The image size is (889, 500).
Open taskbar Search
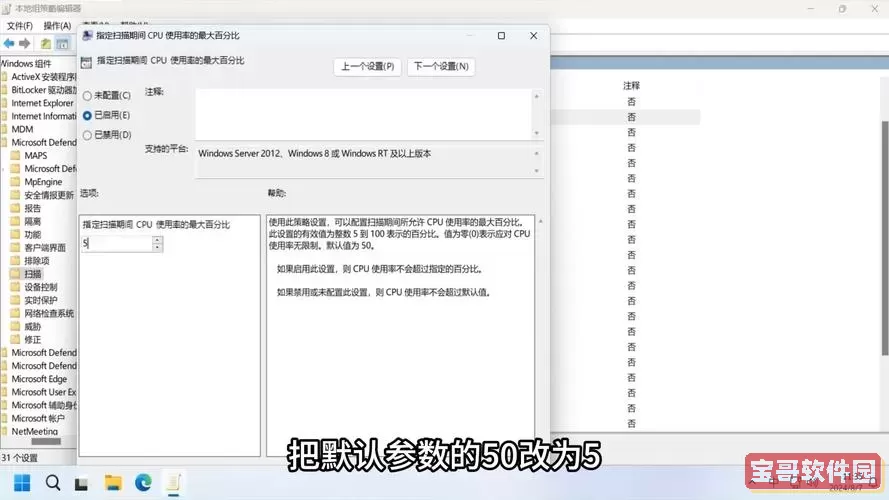click(53, 483)
